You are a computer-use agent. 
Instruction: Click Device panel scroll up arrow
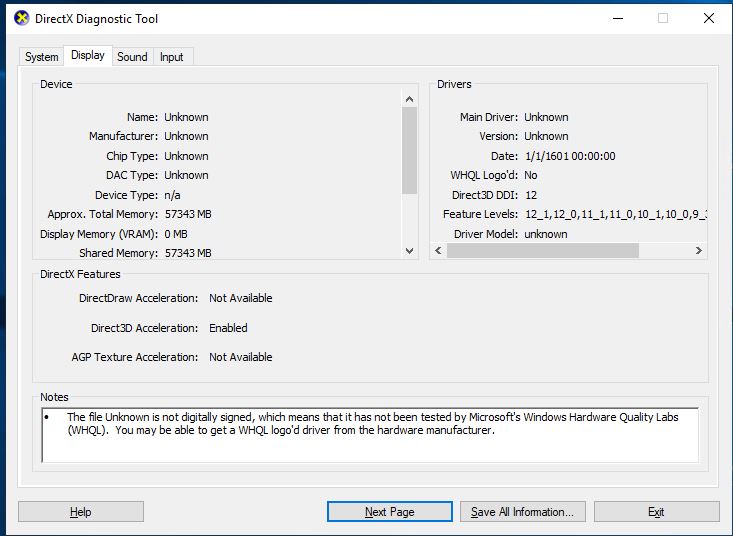(410, 99)
